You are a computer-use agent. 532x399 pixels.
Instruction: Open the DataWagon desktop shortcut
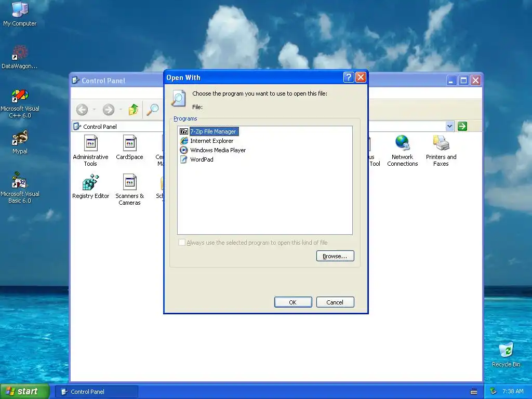20,57
